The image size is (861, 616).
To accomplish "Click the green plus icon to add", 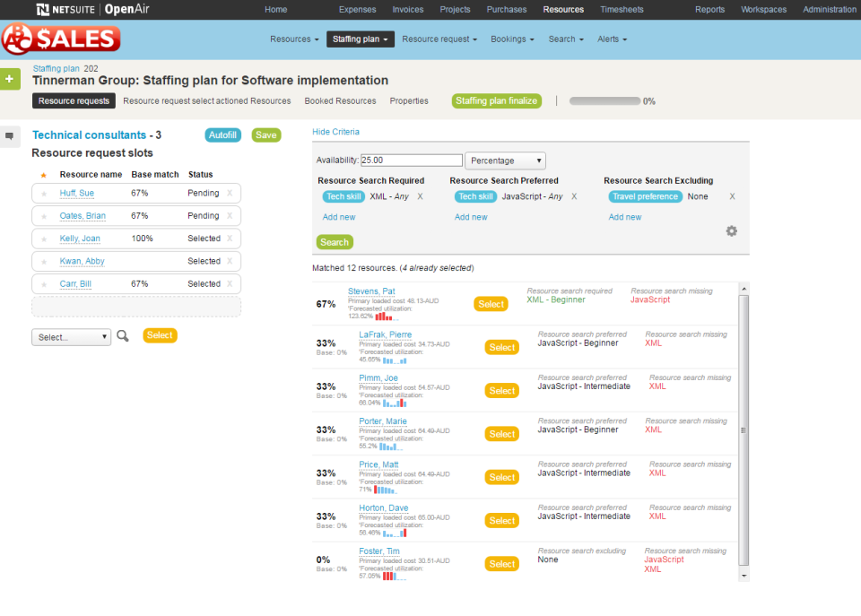I will tap(10, 79).
